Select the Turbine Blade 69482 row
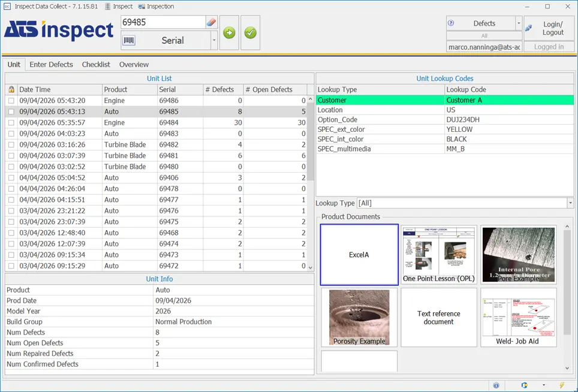This screenshot has height=392, width=578. click(x=156, y=145)
